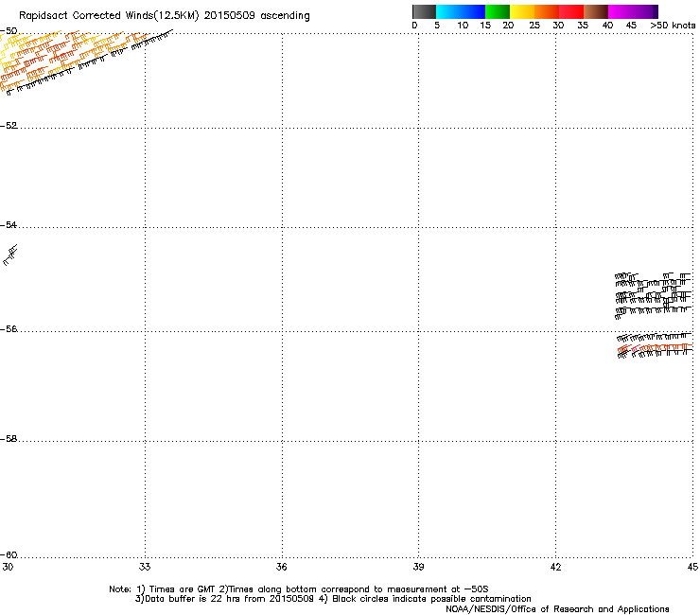Click the cyan-blue 5-15 knots color band
The height and width of the screenshot is (615, 700).
click(461, 11)
